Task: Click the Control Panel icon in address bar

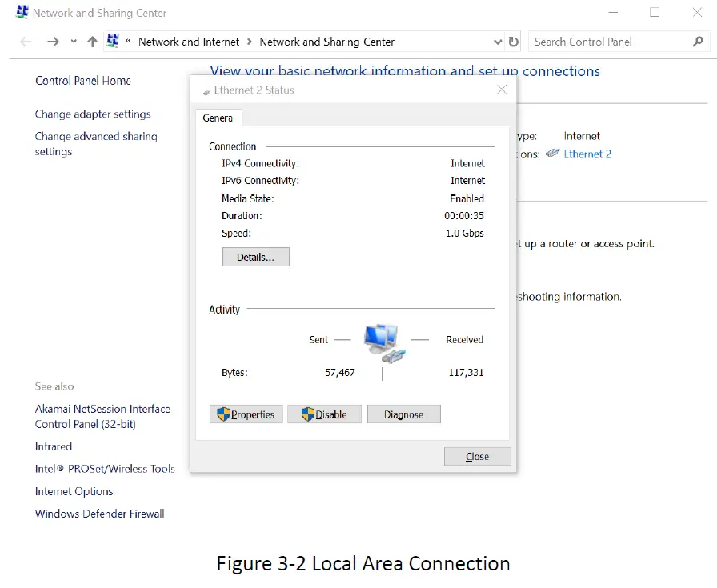Action: [113, 42]
